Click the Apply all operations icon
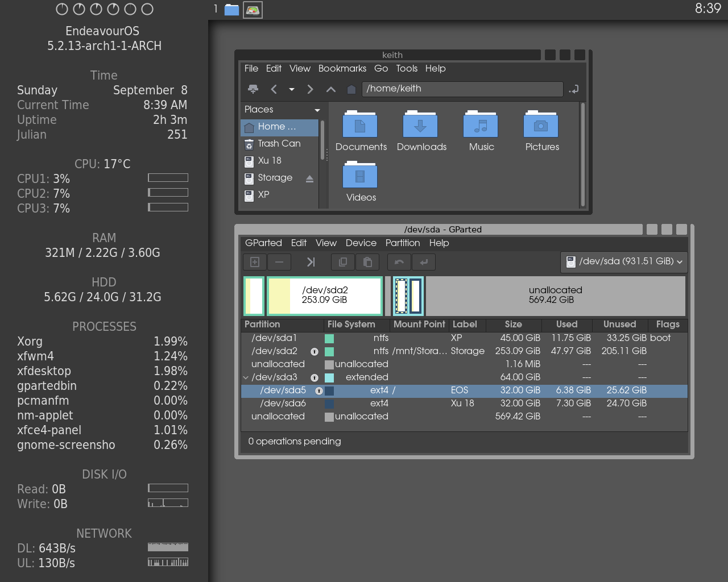 (424, 262)
